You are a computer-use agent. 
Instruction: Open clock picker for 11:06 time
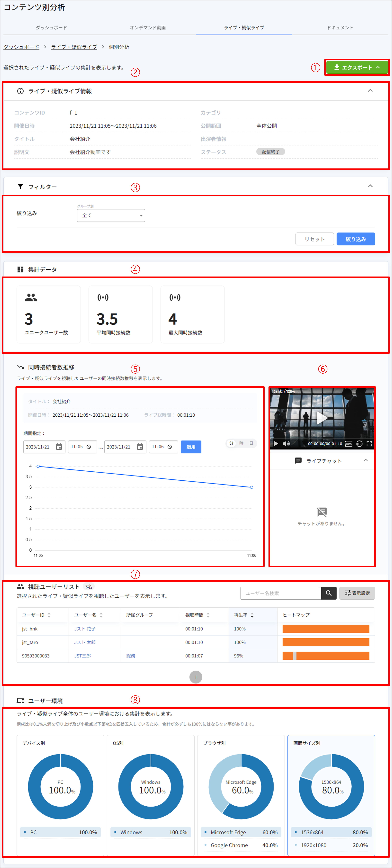pyautogui.click(x=170, y=447)
